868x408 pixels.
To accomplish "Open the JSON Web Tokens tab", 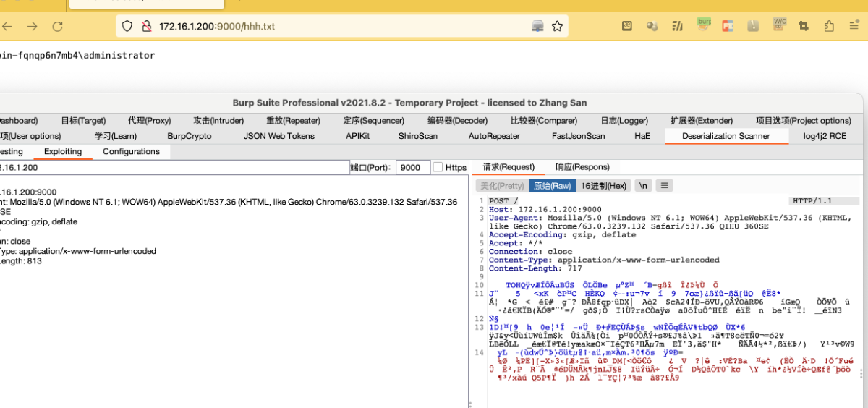I will 279,136.
